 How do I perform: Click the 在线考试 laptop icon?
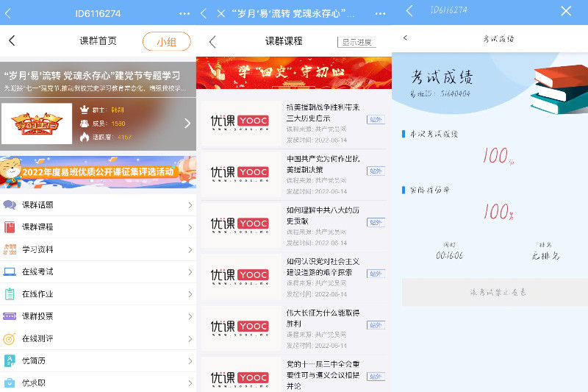point(10,271)
